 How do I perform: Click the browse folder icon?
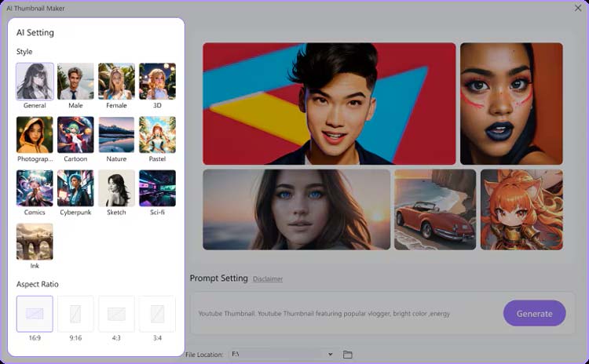[348, 355]
